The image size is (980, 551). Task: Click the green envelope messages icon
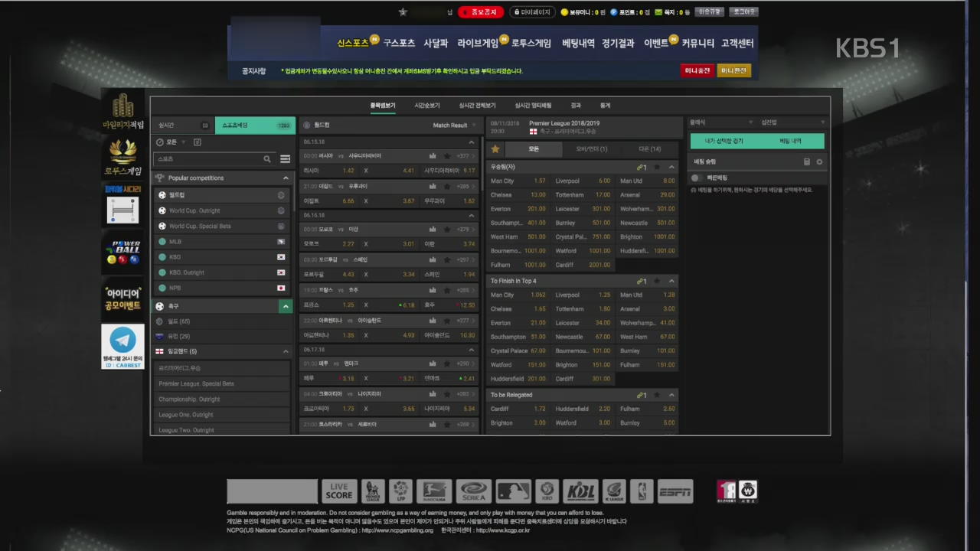tap(659, 12)
